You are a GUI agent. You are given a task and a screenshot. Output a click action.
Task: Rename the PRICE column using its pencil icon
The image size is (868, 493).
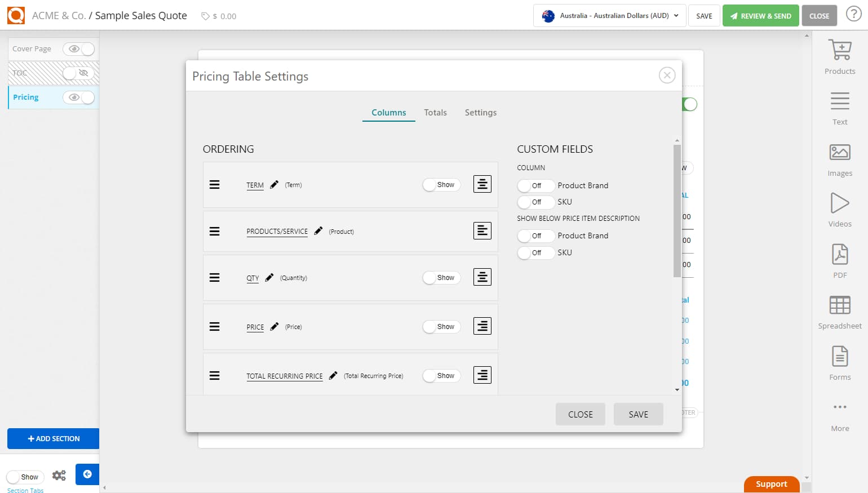point(274,326)
